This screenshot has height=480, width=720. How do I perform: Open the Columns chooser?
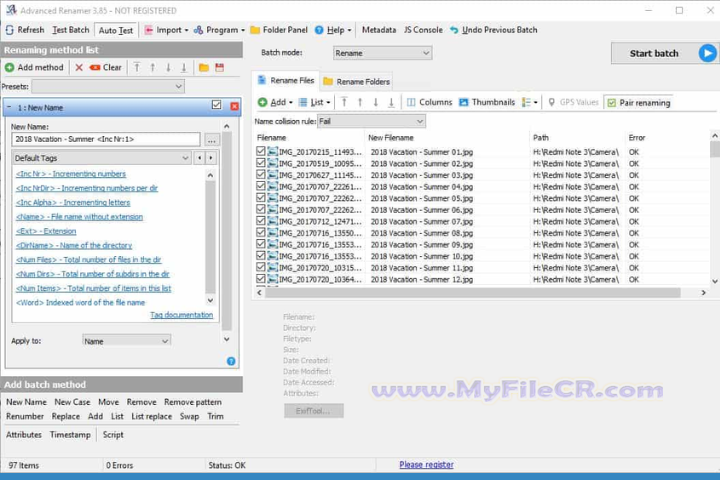coord(429,102)
